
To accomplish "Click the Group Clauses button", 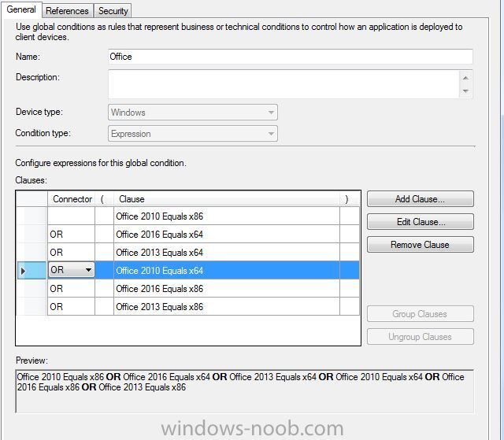I will (420, 314).
